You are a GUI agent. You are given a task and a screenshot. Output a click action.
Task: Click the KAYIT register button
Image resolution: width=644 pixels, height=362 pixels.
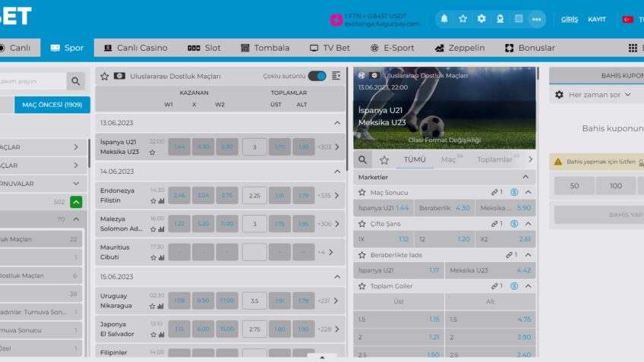click(597, 19)
